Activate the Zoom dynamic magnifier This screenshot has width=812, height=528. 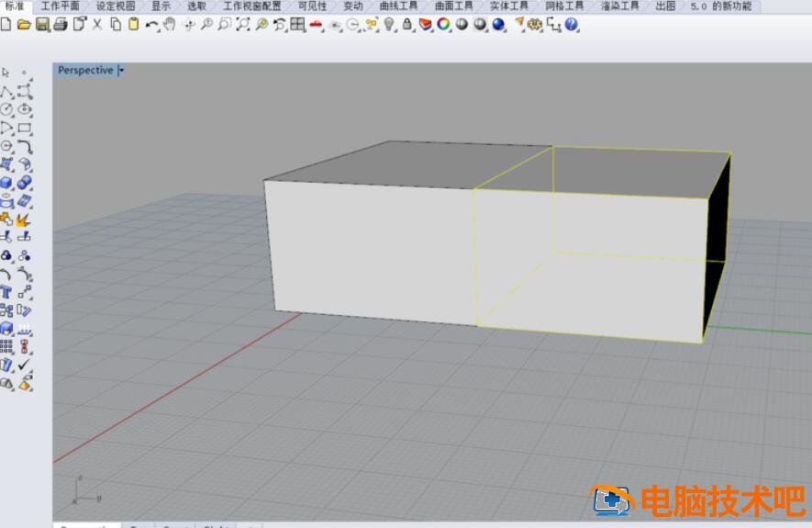coord(206,25)
